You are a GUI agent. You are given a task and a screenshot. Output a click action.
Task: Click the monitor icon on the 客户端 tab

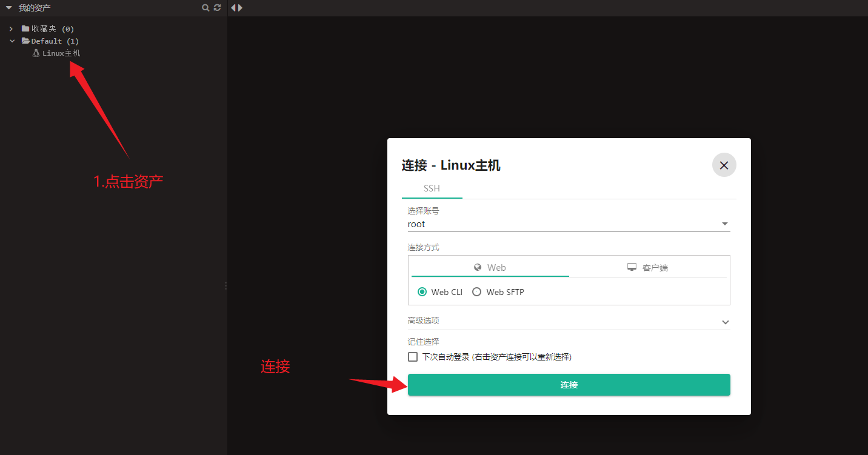pyautogui.click(x=632, y=267)
